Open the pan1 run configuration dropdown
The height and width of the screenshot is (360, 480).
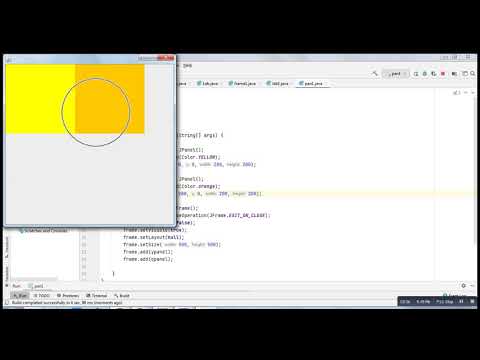(395, 74)
